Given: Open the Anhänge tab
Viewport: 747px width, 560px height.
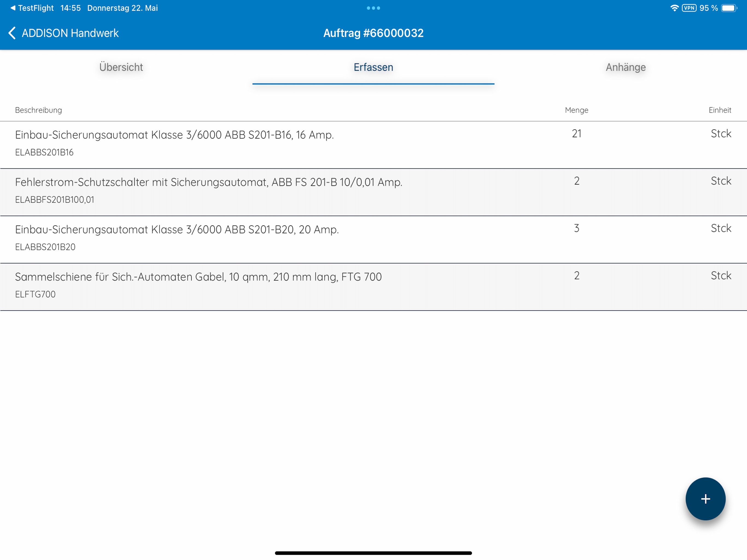Looking at the screenshot, I should (x=625, y=67).
